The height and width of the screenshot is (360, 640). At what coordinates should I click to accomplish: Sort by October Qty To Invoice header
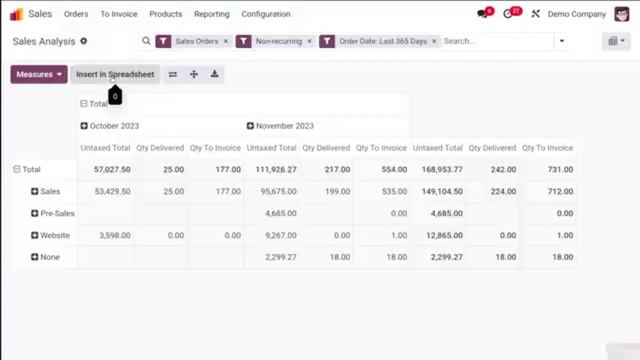(215, 148)
